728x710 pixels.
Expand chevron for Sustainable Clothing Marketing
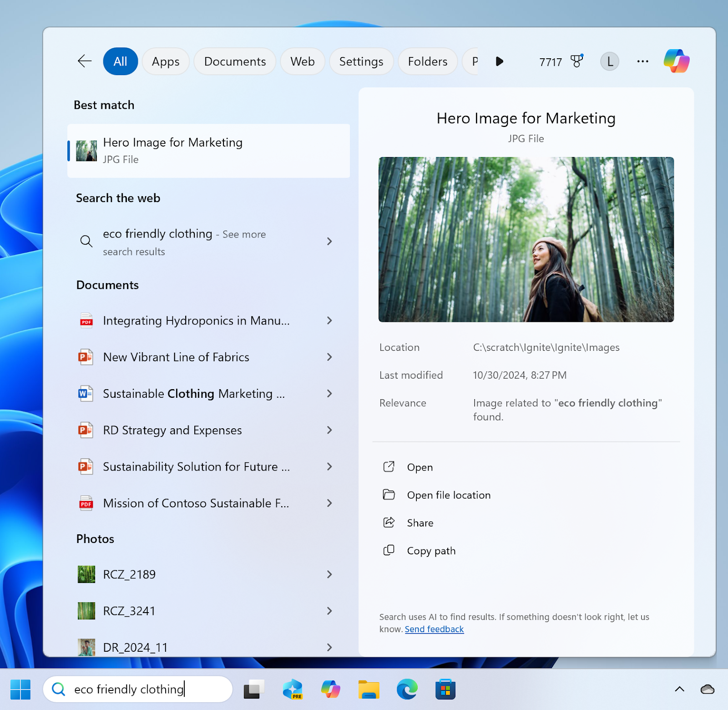[x=330, y=394]
